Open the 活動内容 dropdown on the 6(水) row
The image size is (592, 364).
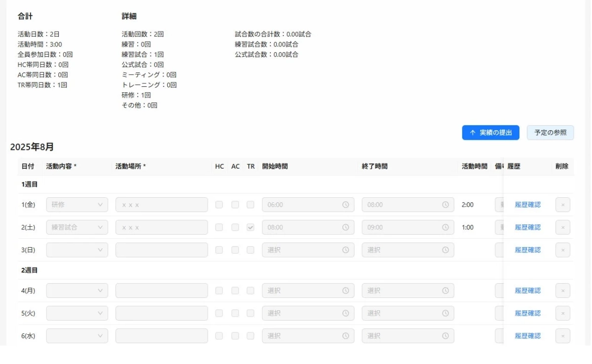click(x=76, y=335)
